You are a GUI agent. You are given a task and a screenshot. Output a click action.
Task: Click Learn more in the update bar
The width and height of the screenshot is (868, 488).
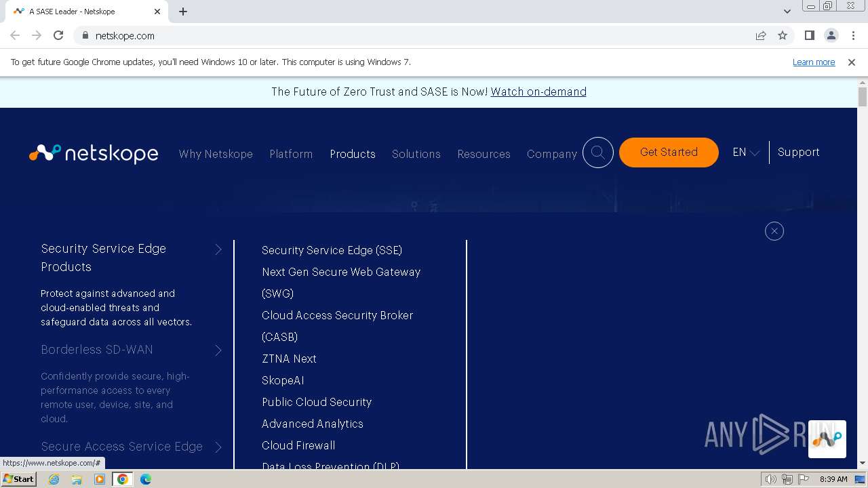click(814, 62)
